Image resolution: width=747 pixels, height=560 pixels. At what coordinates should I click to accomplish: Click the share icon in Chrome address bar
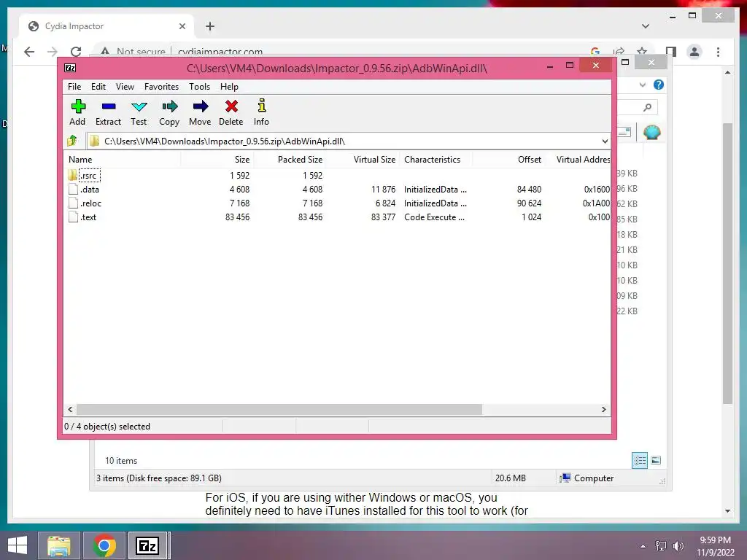coord(619,51)
